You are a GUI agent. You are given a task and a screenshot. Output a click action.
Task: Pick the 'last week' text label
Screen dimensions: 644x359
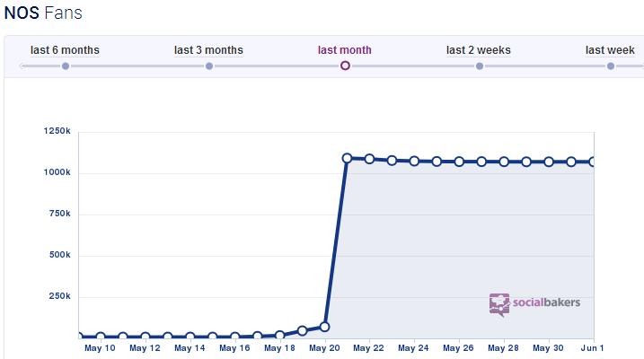tap(610, 50)
